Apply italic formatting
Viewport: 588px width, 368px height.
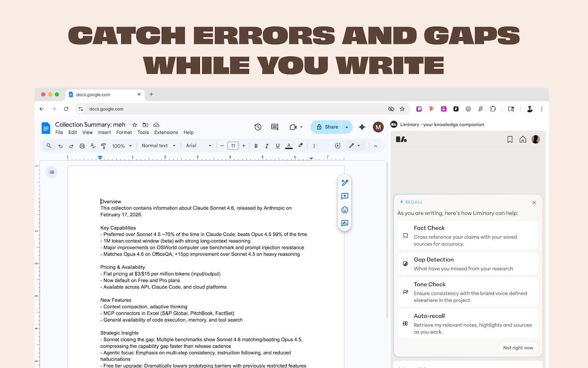click(x=267, y=146)
